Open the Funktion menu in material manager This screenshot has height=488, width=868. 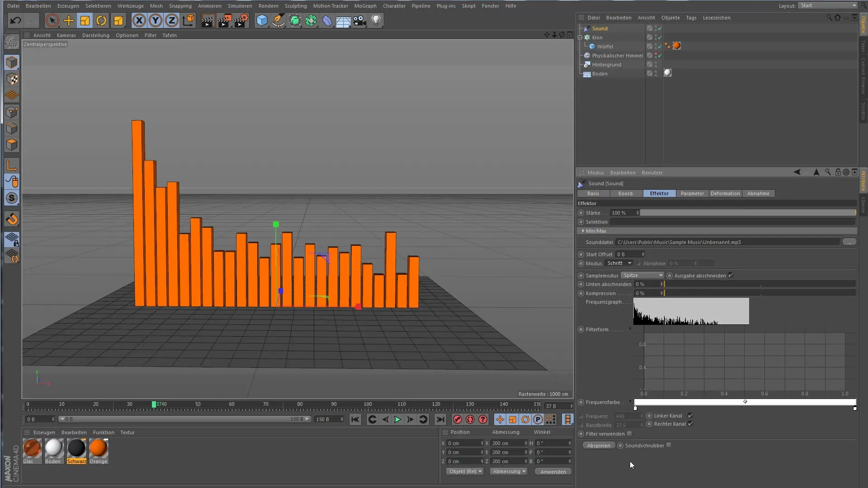104,432
